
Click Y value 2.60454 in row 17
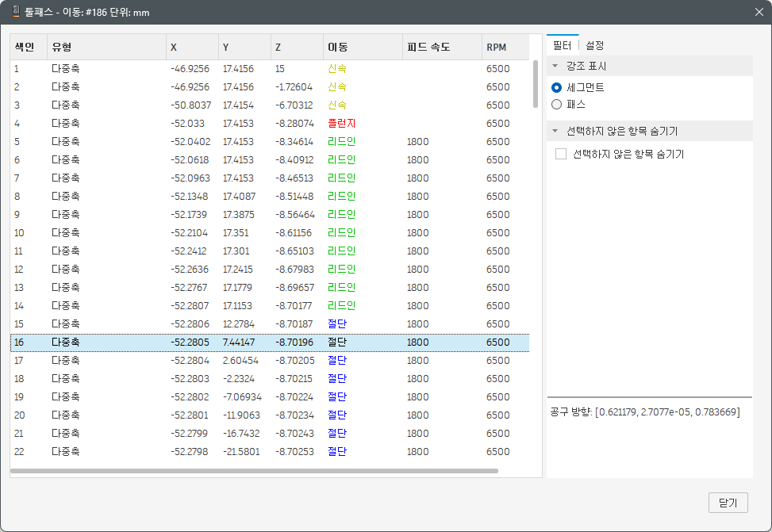point(240,360)
